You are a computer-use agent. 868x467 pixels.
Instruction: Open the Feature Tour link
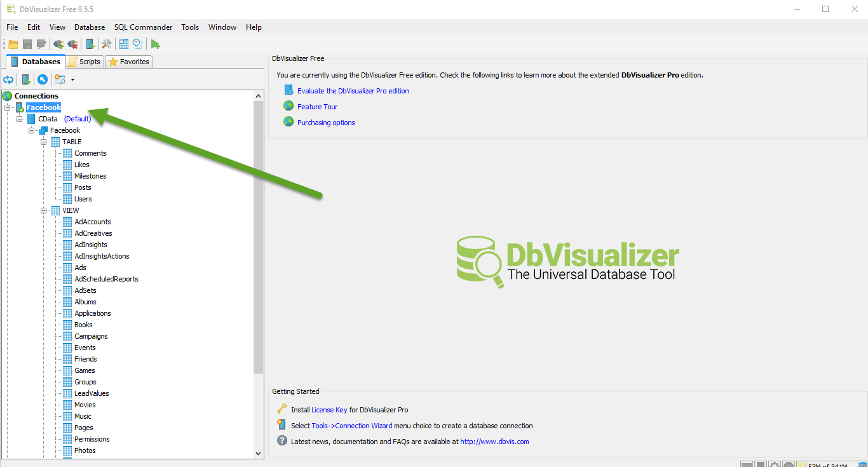coord(318,107)
